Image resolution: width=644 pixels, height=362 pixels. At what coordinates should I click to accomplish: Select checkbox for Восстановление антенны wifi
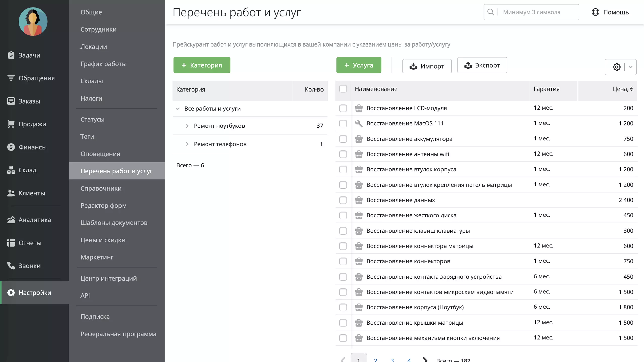(x=343, y=154)
